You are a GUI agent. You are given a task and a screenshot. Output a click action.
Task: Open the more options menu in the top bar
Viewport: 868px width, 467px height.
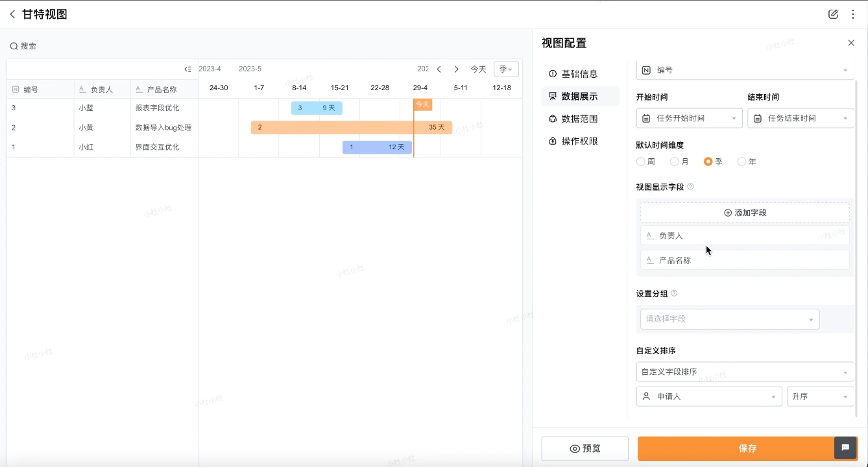click(x=853, y=14)
